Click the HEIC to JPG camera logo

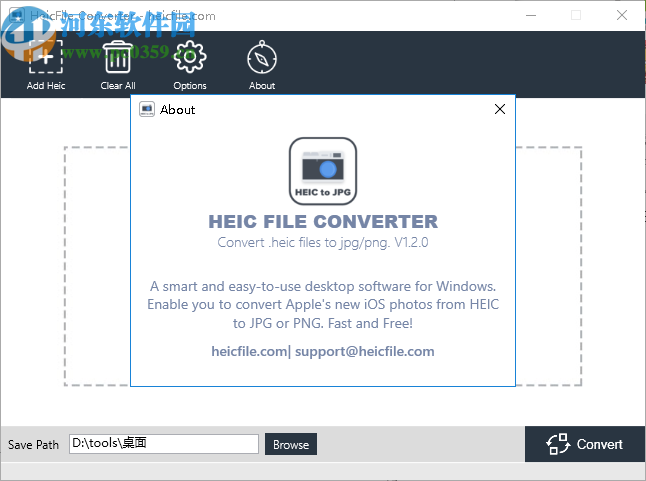pos(323,171)
